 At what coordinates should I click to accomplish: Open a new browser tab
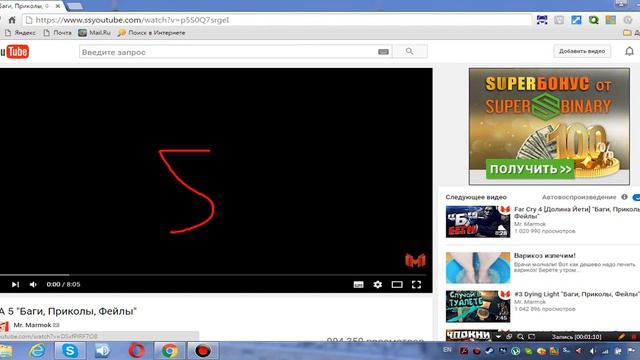tap(74, 6)
